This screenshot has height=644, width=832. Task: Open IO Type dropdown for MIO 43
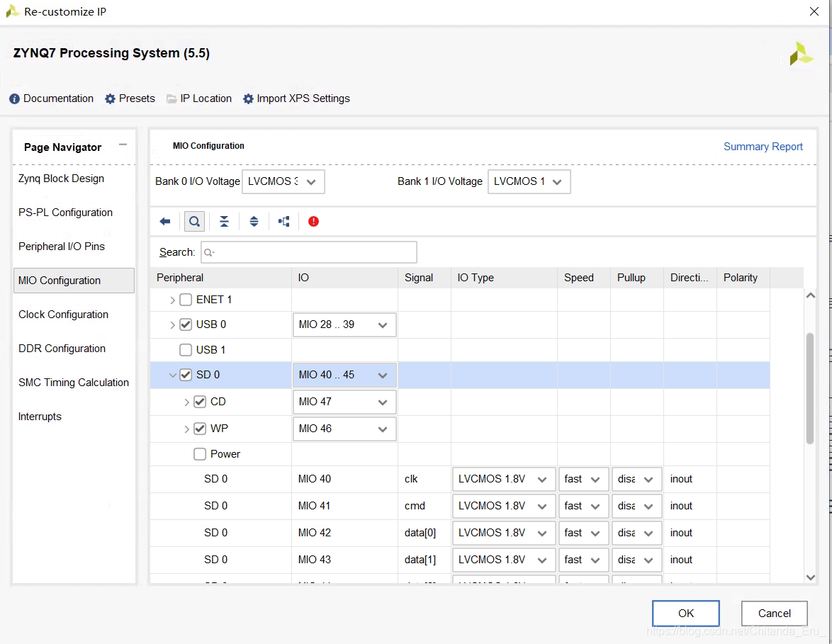(504, 560)
